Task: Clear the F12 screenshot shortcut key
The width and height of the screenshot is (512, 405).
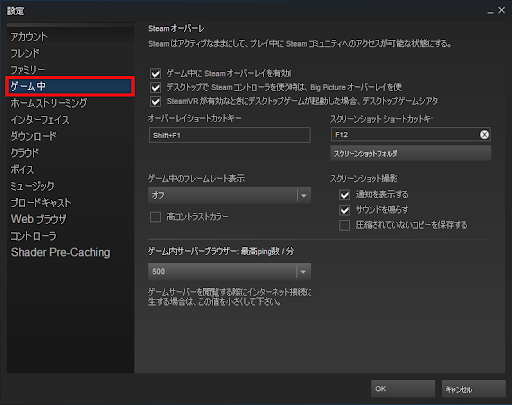Action: (484, 134)
